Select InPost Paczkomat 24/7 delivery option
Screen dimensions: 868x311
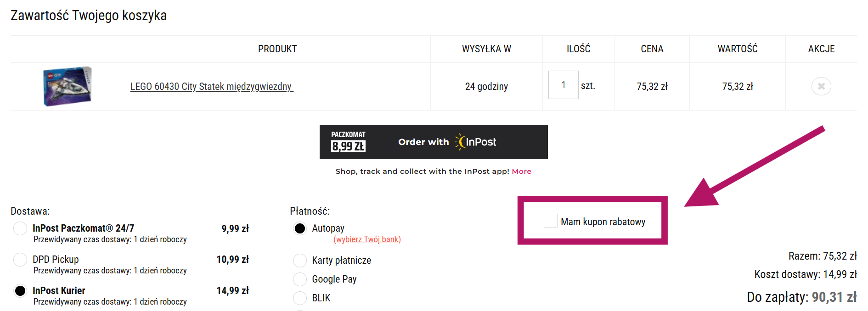20,228
